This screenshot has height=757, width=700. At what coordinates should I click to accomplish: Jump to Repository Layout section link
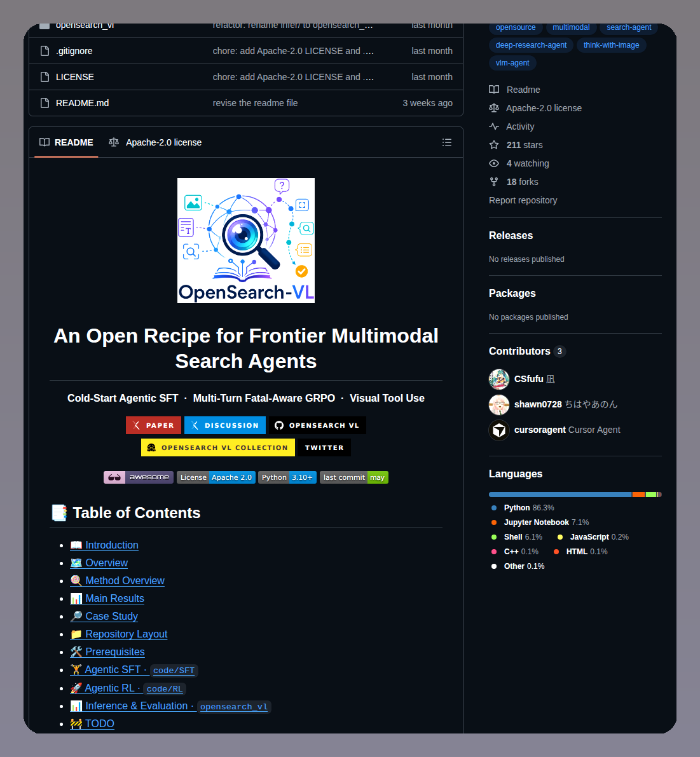click(119, 634)
